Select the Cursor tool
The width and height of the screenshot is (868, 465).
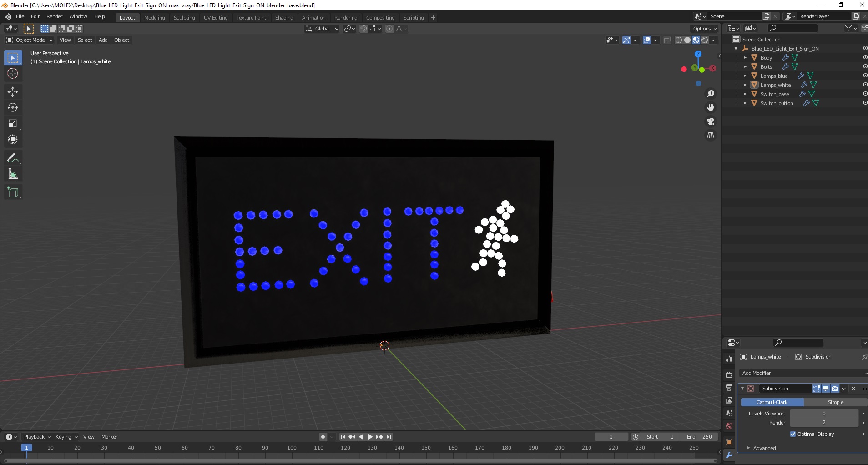click(13, 73)
